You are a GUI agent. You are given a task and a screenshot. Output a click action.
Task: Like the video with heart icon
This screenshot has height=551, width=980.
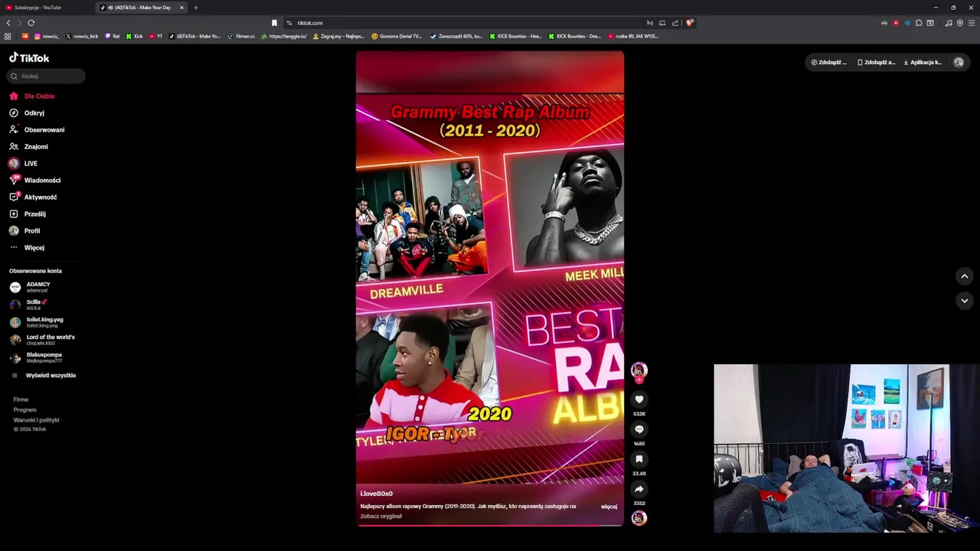tap(639, 399)
